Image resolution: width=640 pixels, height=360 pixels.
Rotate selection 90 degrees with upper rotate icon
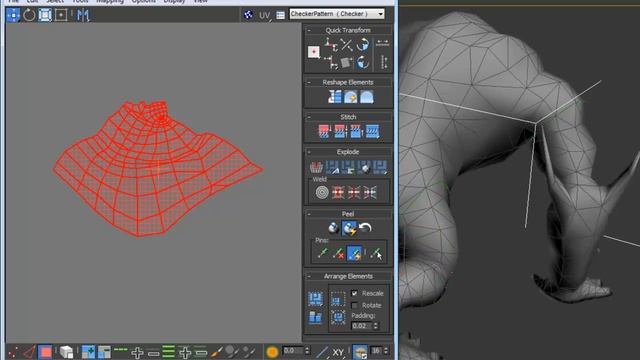362,44
